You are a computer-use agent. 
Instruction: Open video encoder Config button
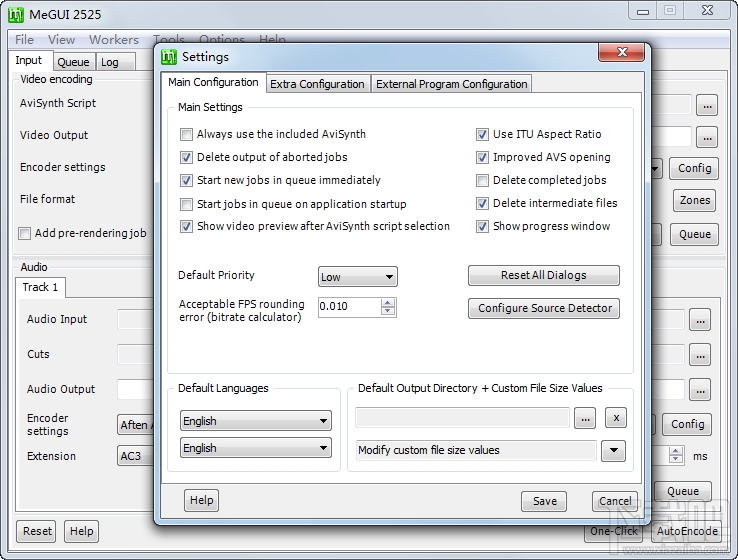(x=694, y=168)
